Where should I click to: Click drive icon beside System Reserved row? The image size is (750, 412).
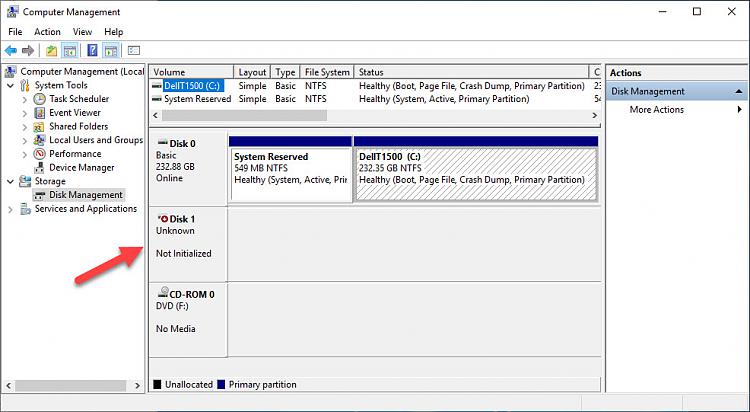click(157, 99)
